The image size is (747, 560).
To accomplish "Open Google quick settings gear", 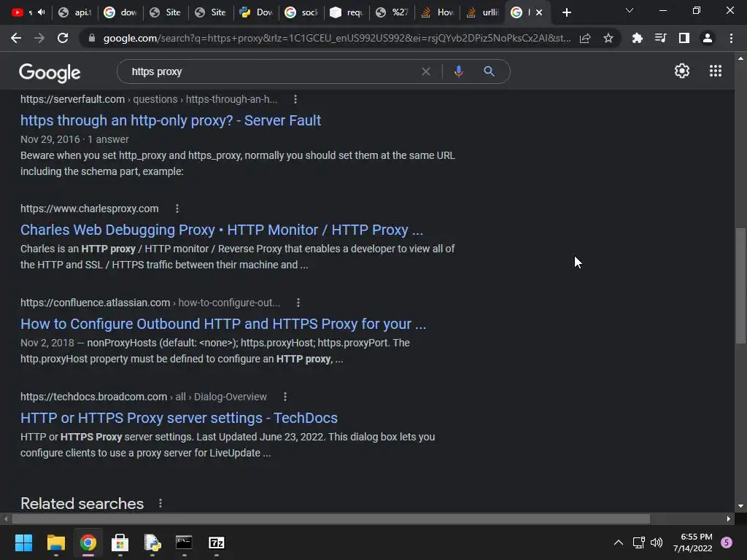I will (682, 71).
